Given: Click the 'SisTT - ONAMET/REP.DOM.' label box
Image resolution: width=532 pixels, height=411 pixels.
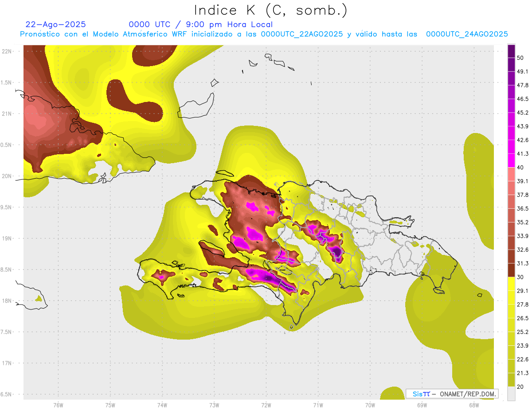Looking at the screenshot, I should 452,394.
